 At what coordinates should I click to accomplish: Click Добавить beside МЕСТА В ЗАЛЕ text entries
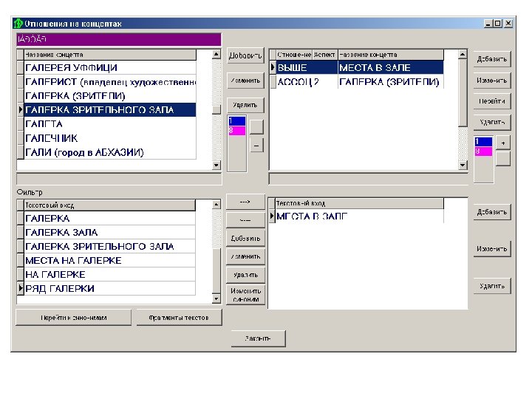492,212
